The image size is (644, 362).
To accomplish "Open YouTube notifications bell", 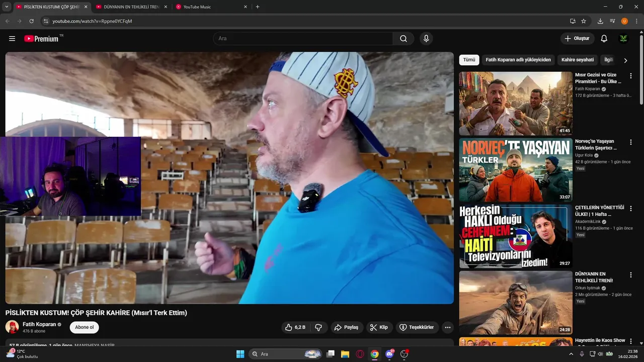I will click(604, 39).
